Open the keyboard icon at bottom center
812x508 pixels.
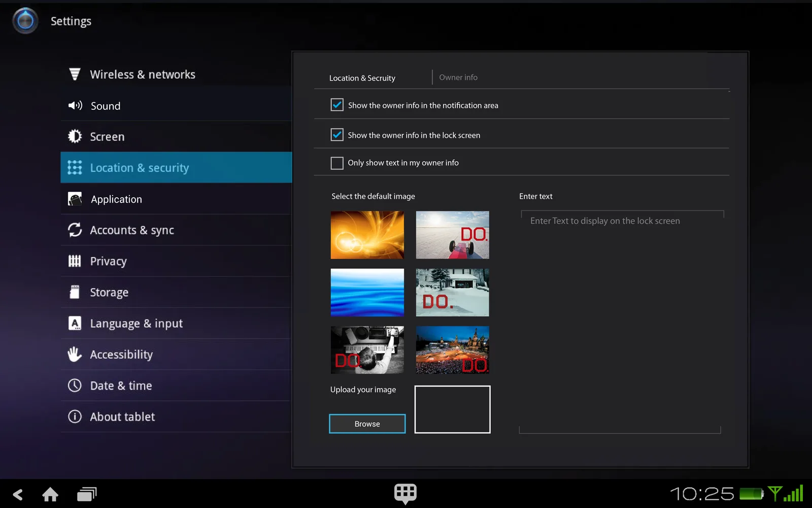click(405, 494)
